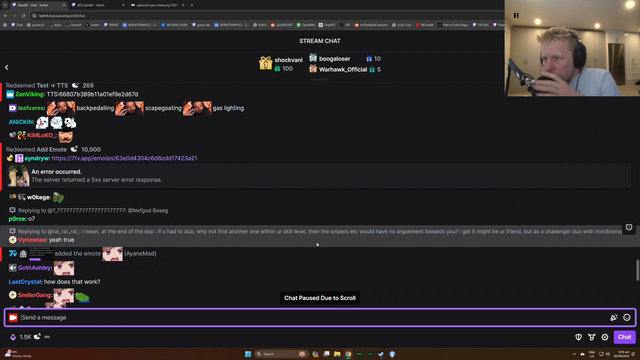
Task: Click Warhawk_Official's gift badge icon
Action: [313, 69]
